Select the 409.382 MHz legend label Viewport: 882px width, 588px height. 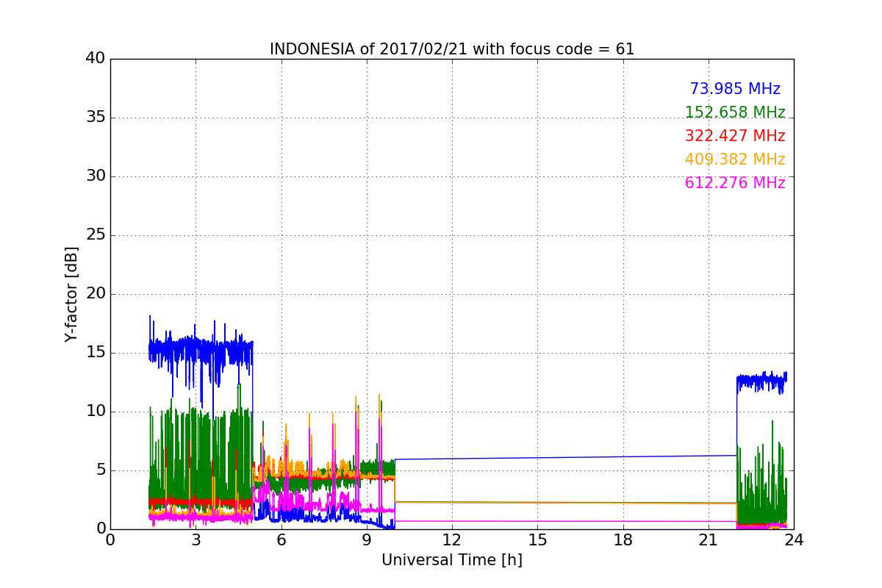[x=735, y=159]
